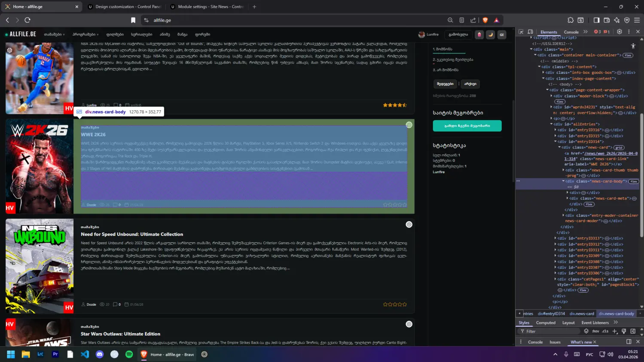Open the Brave Wallet icon
This screenshot has height=362, width=644.
607,20
